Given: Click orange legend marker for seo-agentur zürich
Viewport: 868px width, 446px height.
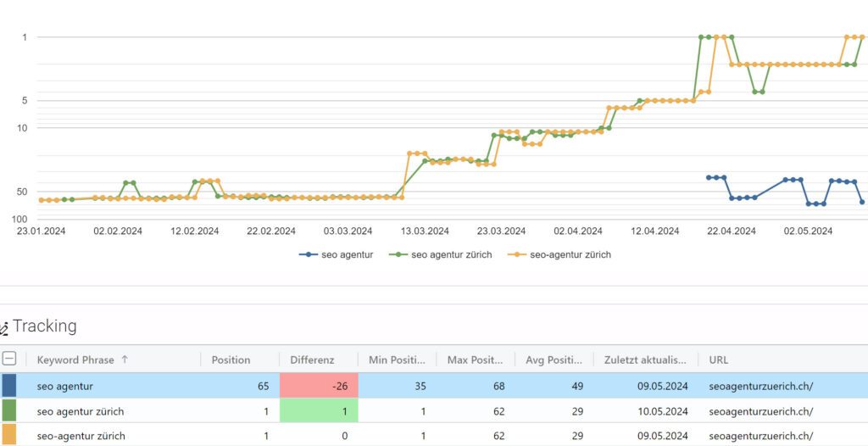Looking at the screenshot, I should point(517,254).
